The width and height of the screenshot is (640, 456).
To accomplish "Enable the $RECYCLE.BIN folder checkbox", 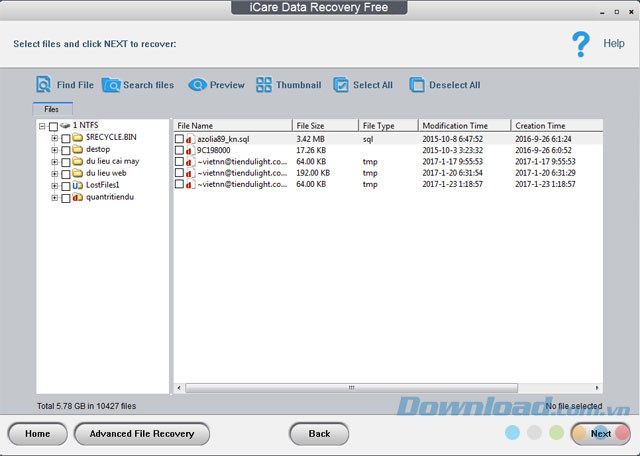I will 66,137.
